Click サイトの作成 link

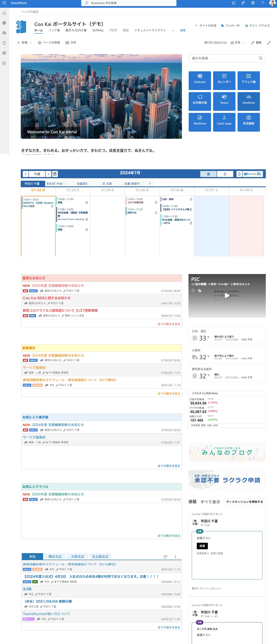206,25
